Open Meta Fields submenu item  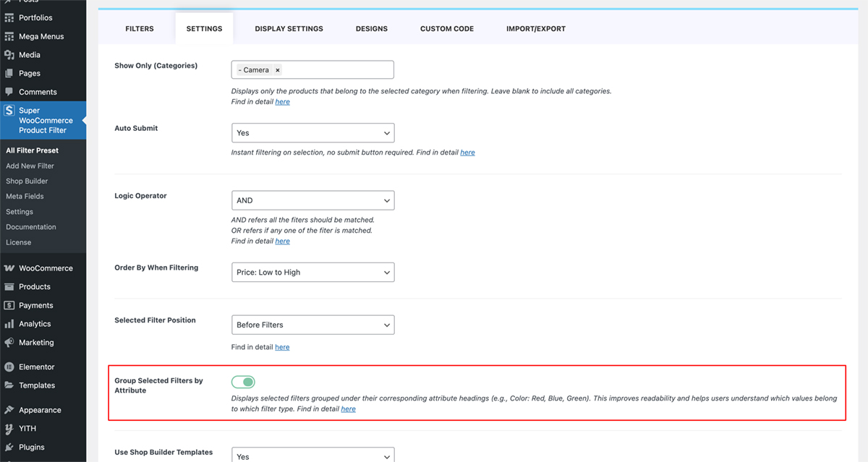point(25,197)
